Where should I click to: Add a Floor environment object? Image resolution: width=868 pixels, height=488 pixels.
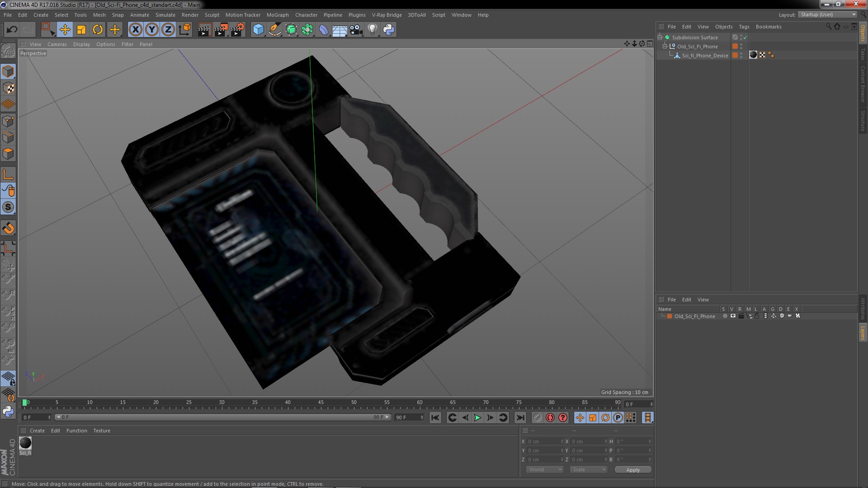coord(340,30)
